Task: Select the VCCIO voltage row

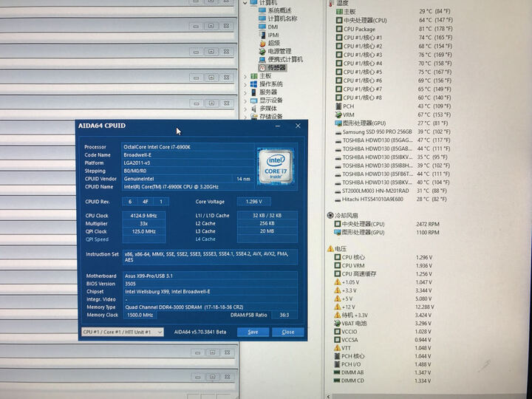Action: (383, 332)
